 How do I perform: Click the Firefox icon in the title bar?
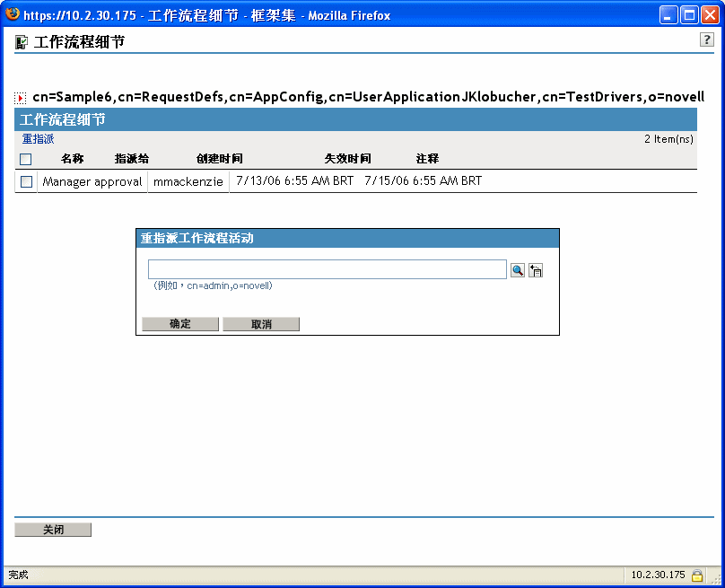pyautogui.click(x=11, y=13)
